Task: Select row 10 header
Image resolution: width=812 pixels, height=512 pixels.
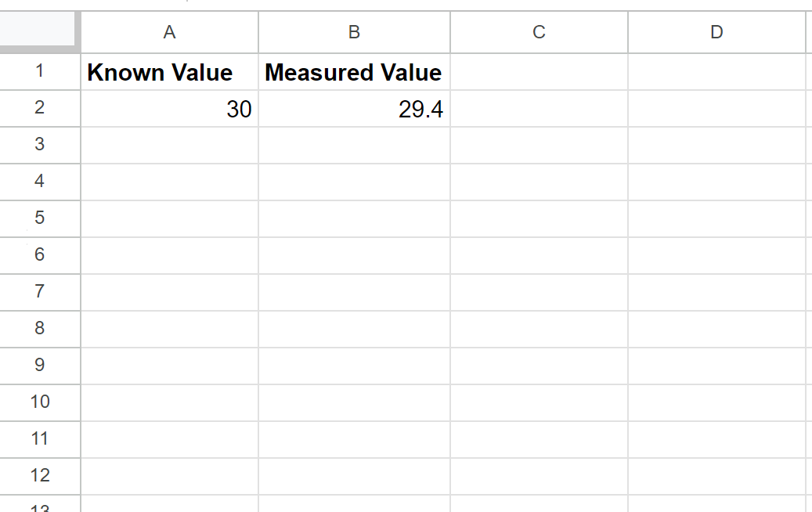Action: [40, 402]
